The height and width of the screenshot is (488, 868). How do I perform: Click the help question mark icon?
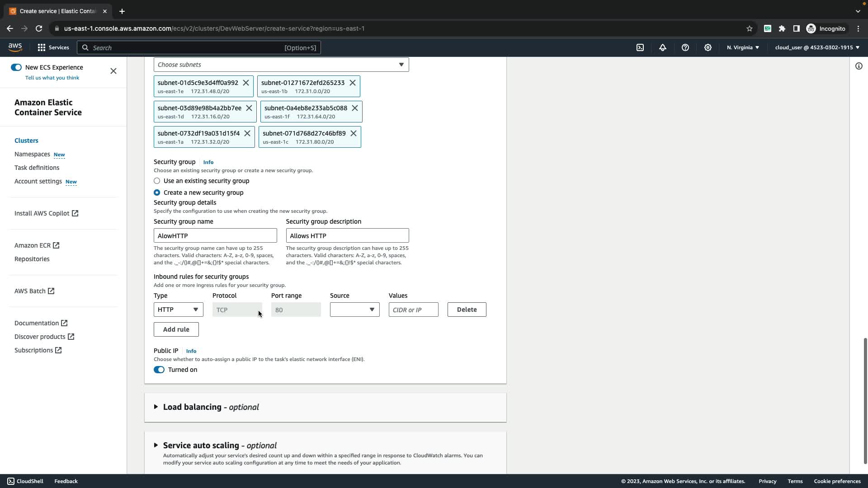[685, 47]
